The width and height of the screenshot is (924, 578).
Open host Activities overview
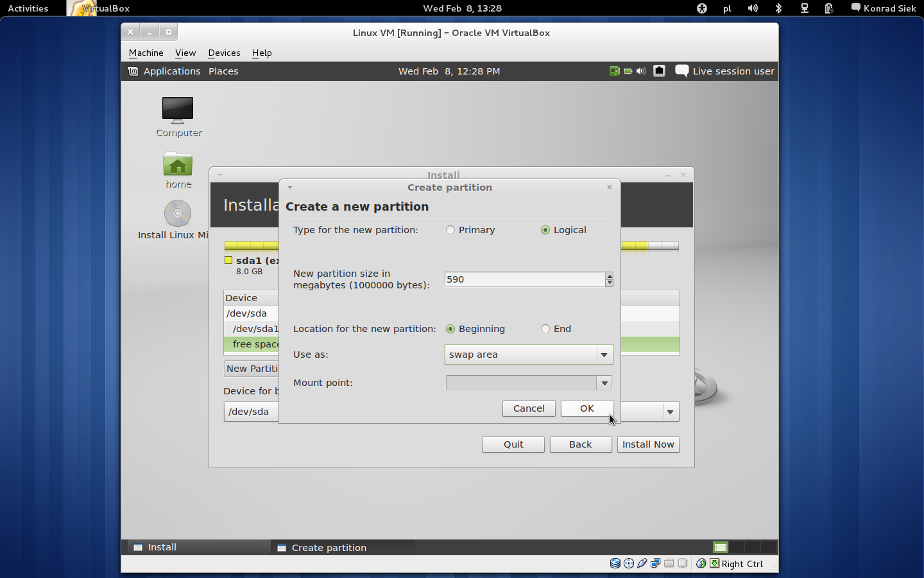click(28, 8)
